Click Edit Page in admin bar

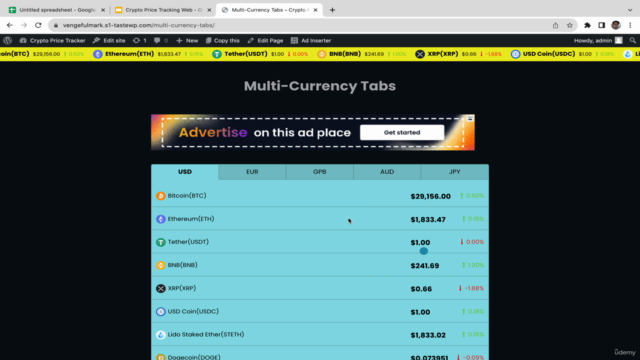coord(265,40)
